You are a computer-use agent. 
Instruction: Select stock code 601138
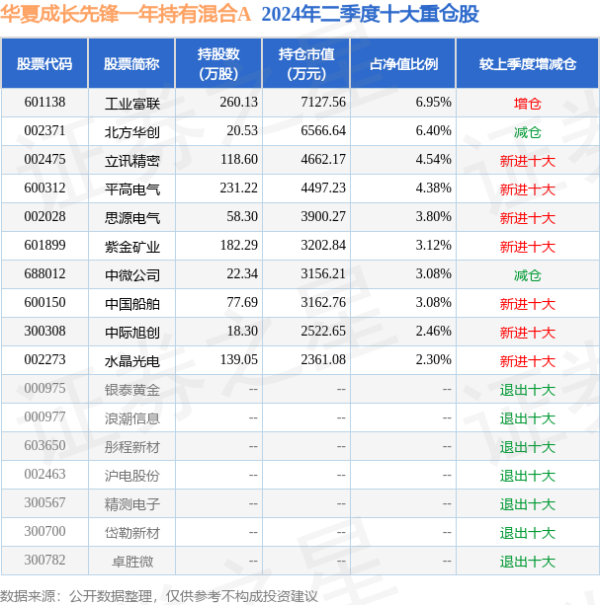click(x=45, y=102)
